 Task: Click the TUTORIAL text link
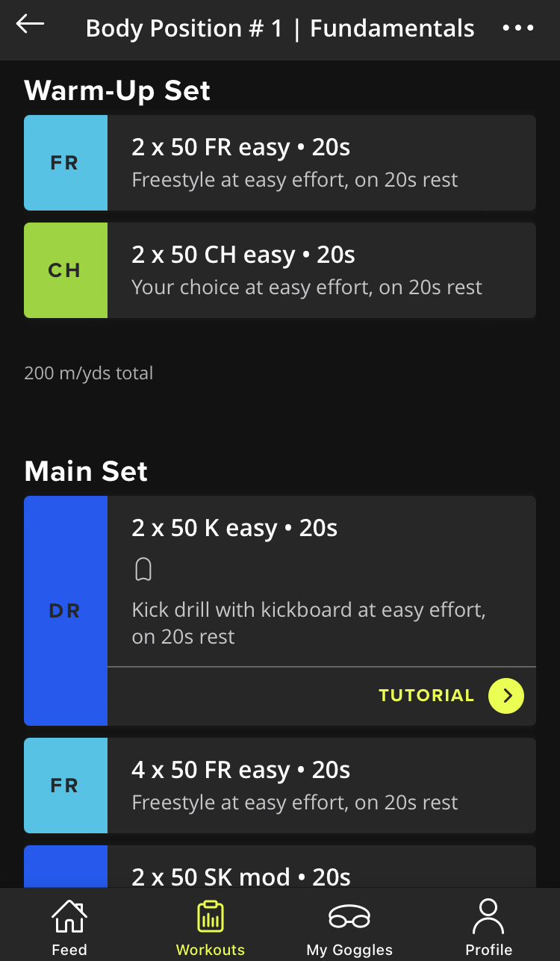(426, 696)
